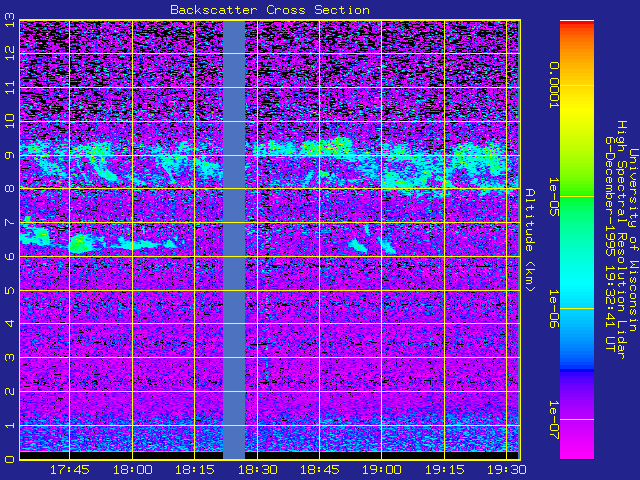Click the '6-December-1995 19:32:41 UT' timestamp
The height and width of the screenshot is (480, 640).
[610, 243]
